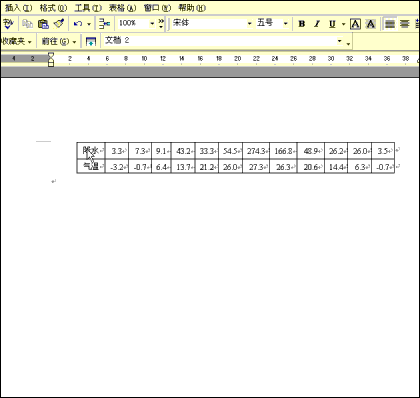Click the Spelling and Grammar check icon
420x398 pixels.
pos(8,23)
